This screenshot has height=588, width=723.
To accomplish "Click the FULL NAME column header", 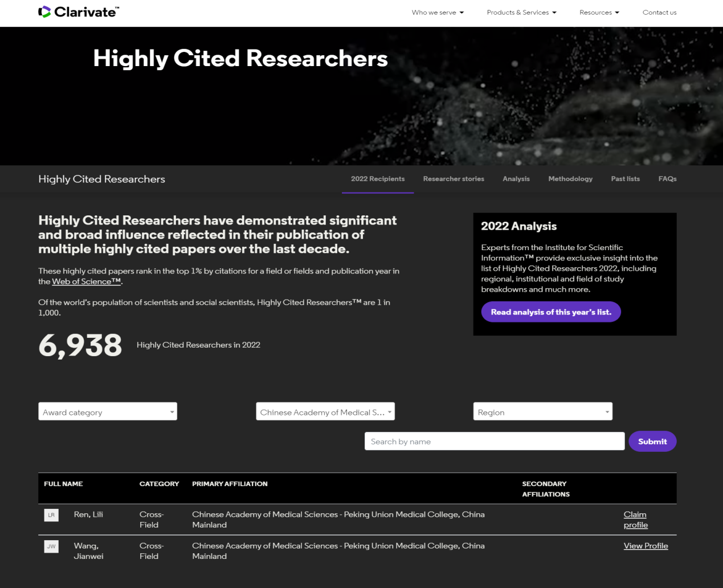I will 63,484.
